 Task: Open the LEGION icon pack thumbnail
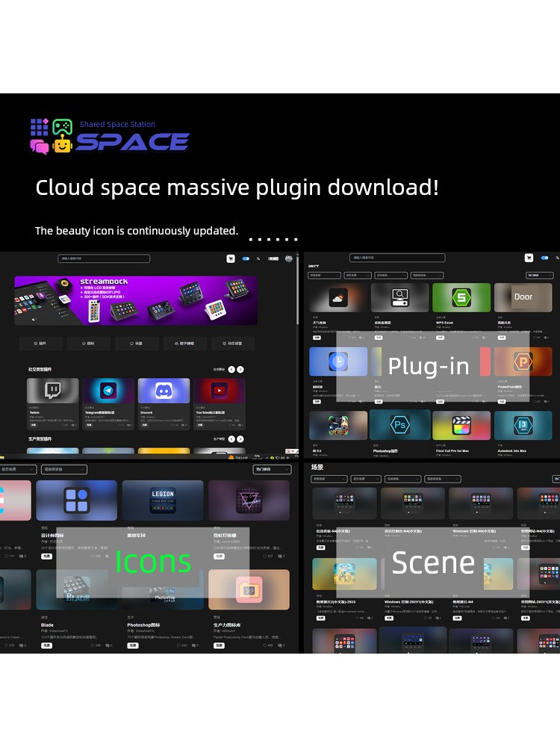click(x=163, y=499)
